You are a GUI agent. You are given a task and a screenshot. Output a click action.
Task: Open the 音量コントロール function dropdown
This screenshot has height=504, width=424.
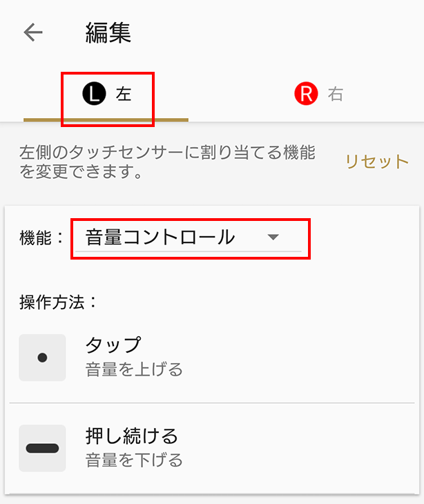(x=160, y=238)
